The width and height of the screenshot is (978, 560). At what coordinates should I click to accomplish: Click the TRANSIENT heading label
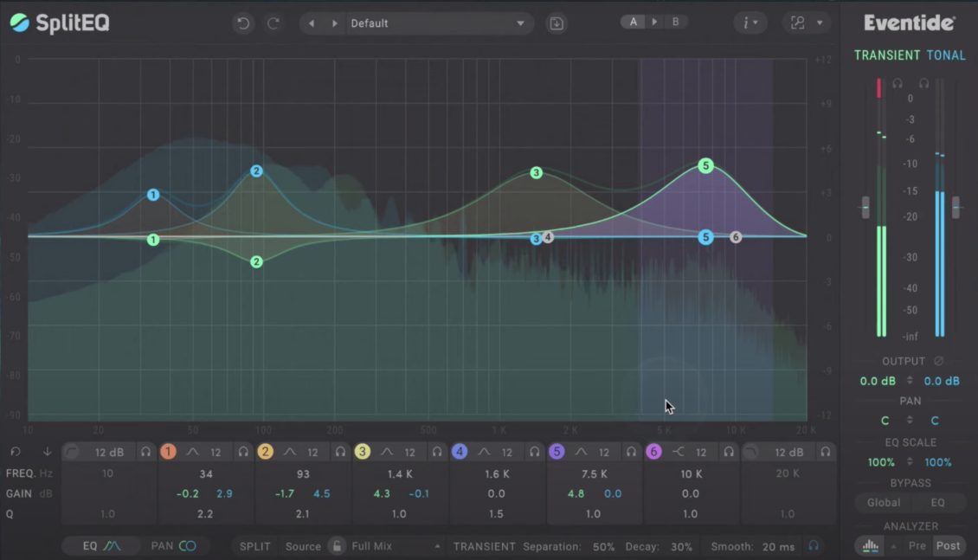tap(887, 55)
